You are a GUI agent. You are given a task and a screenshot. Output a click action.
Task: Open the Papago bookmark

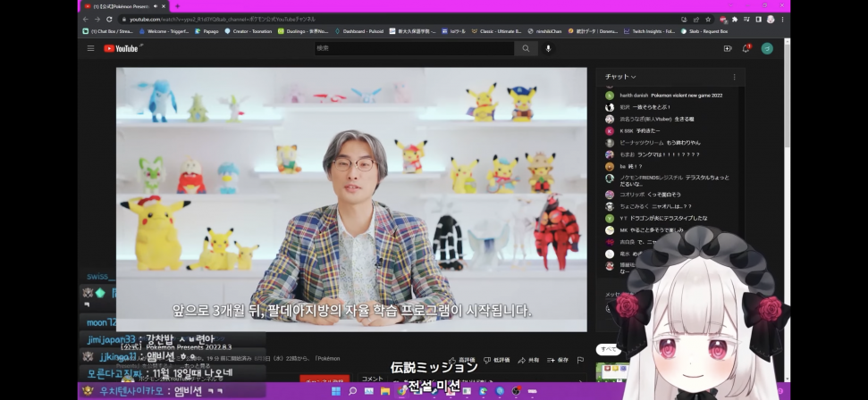207,31
